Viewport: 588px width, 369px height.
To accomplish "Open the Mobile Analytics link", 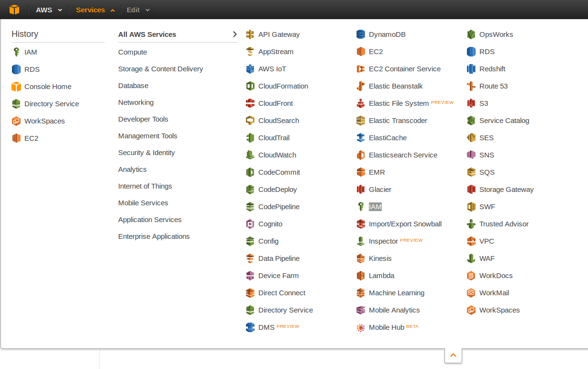I will tap(394, 310).
